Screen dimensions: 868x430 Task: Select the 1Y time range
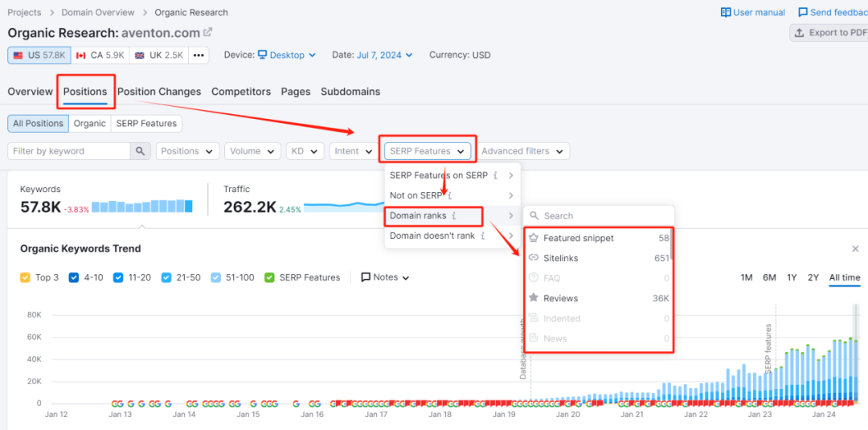[x=792, y=277]
